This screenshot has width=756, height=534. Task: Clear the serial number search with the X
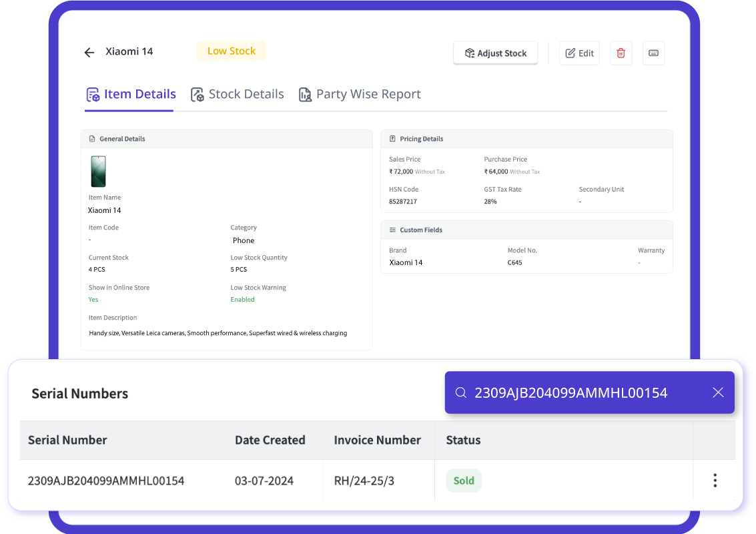(x=718, y=392)
